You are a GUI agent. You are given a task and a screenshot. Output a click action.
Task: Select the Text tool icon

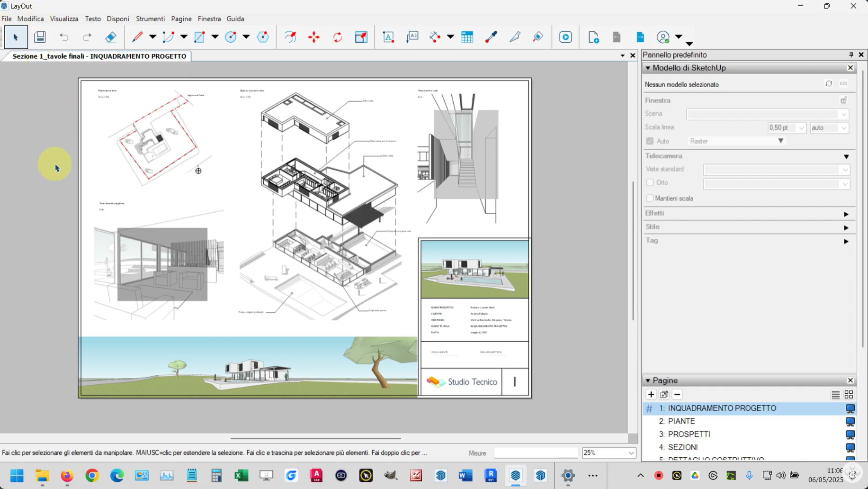point(388,37)
